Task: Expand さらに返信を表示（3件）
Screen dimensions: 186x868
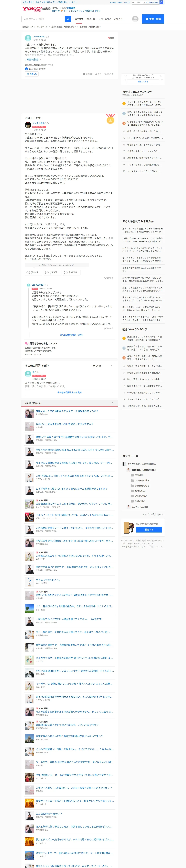Action: [71, 335]
